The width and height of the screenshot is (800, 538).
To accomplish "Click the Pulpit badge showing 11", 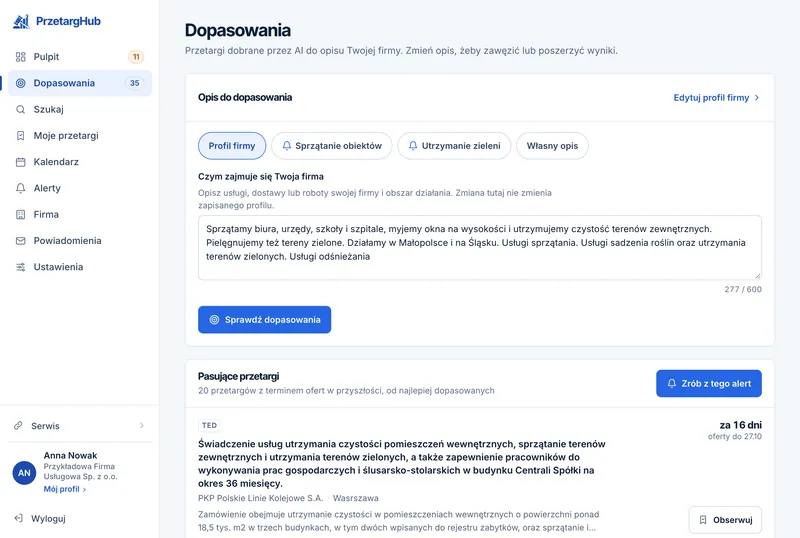I will tap(136, 57).
